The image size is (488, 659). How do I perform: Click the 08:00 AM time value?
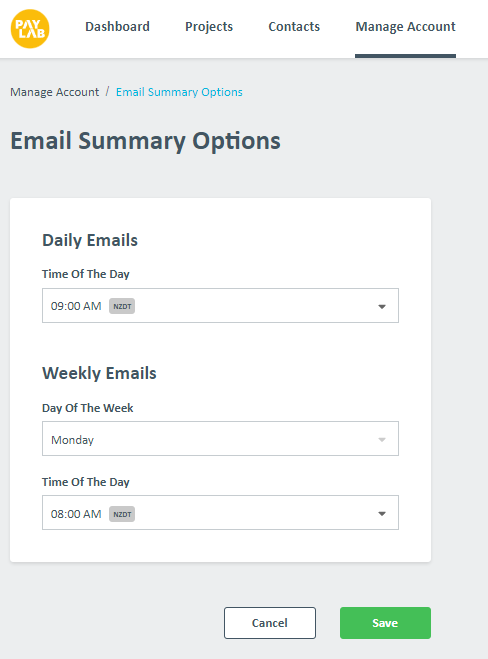[x=76, y=514]
